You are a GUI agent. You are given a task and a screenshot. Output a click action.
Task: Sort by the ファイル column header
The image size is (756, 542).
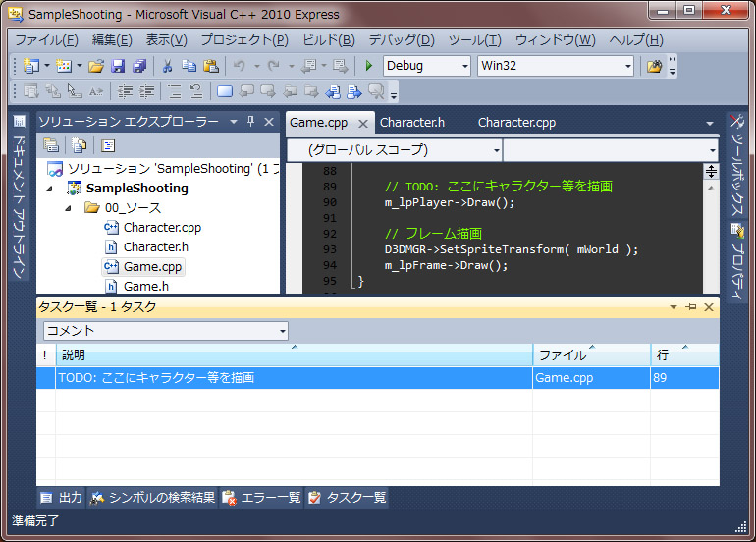[592, 354]
